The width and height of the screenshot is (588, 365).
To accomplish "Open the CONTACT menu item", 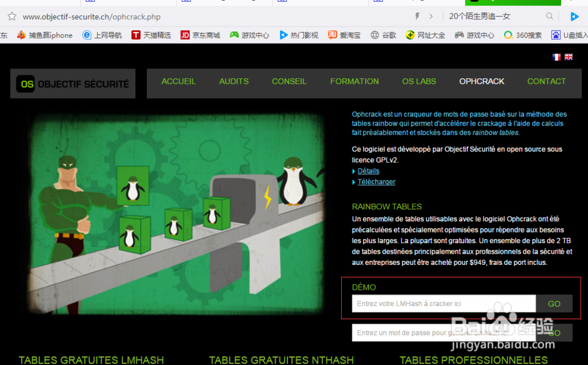I will pos(546,81).
